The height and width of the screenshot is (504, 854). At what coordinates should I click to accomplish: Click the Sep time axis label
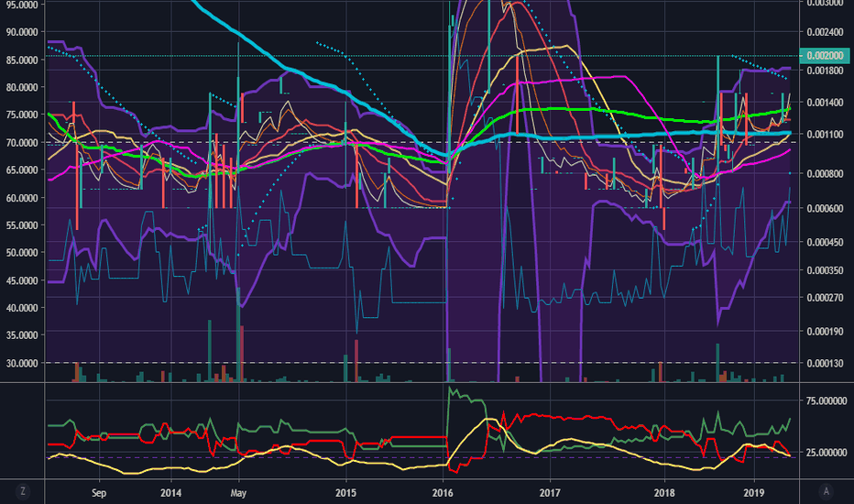[x=99, y=493]
